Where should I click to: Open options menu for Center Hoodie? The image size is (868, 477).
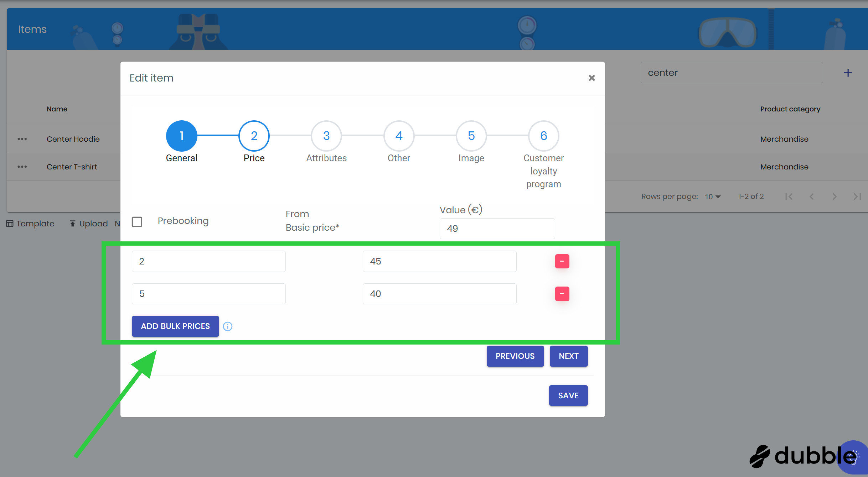pos(22,139)
